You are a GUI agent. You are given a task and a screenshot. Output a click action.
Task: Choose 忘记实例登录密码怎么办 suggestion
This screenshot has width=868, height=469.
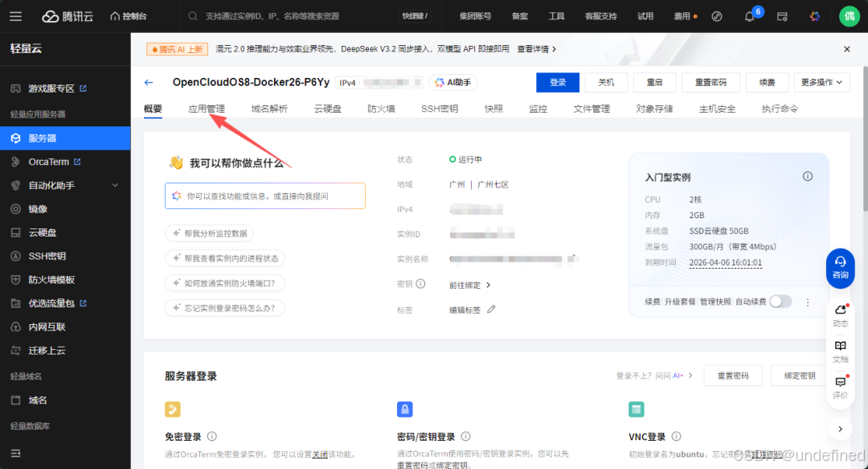[225, 308]
